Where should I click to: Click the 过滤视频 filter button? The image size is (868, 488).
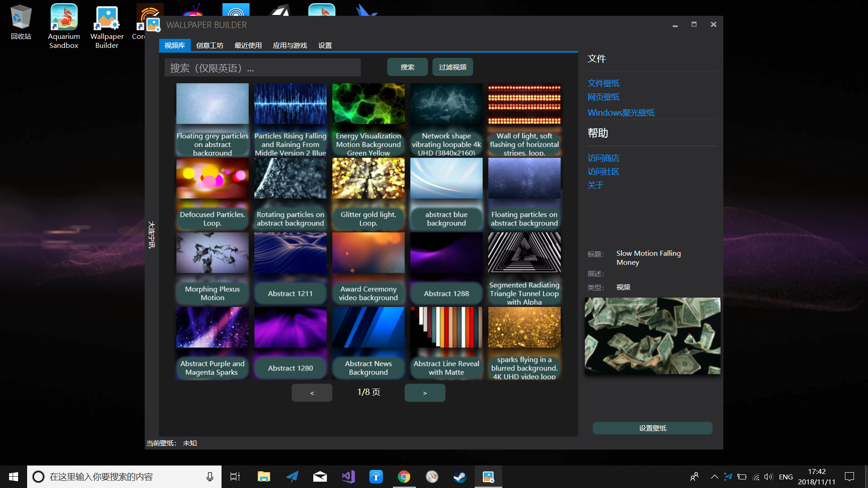(452, 67)
